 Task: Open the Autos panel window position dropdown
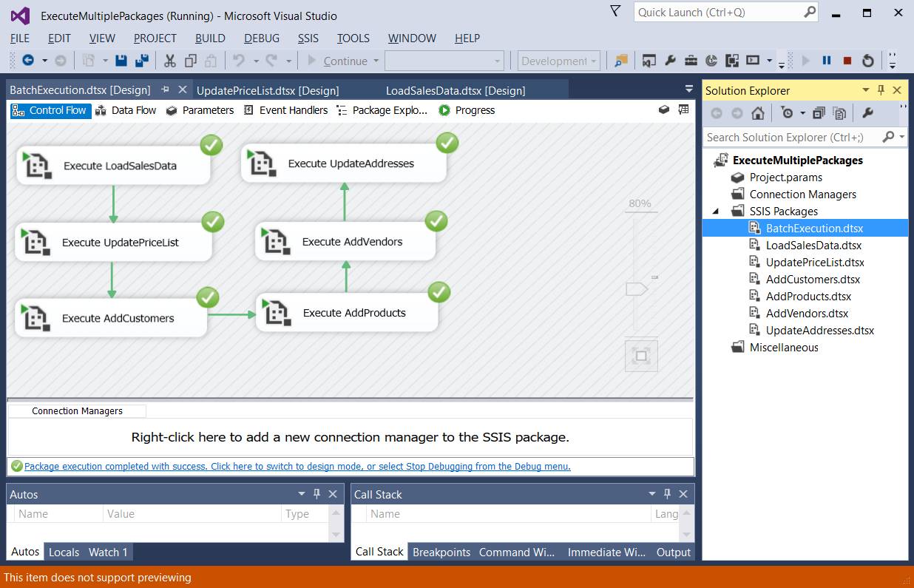[x=302, y=494]
